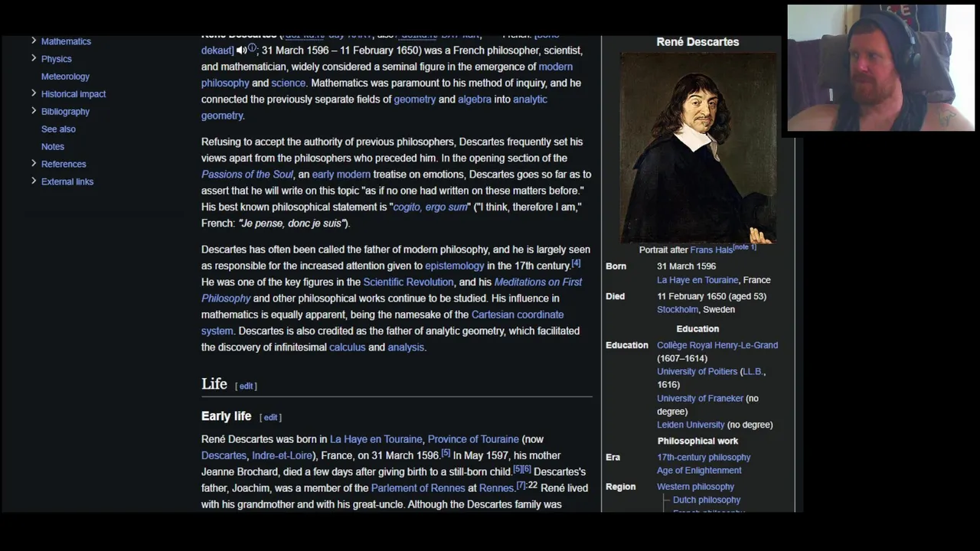The width and height of the screenshot is (980, 551).
Task: Open University of Franeker link
Action: 700,399
